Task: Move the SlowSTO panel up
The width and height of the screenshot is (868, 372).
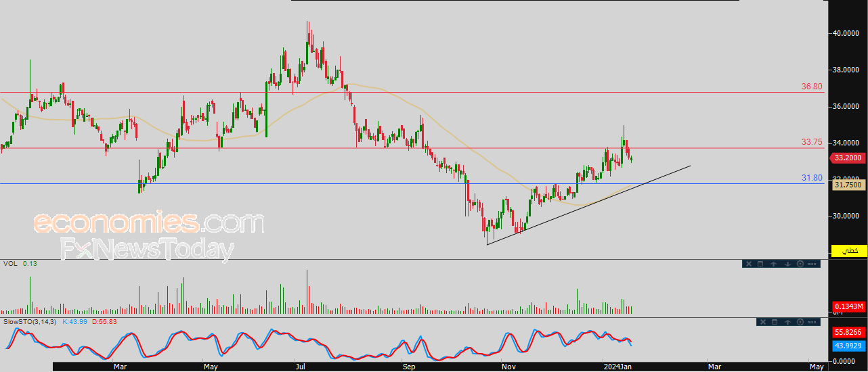Action: coord(787,322)
